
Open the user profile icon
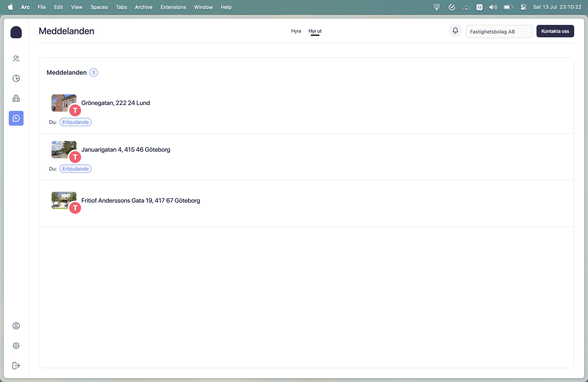click(16, 326)
